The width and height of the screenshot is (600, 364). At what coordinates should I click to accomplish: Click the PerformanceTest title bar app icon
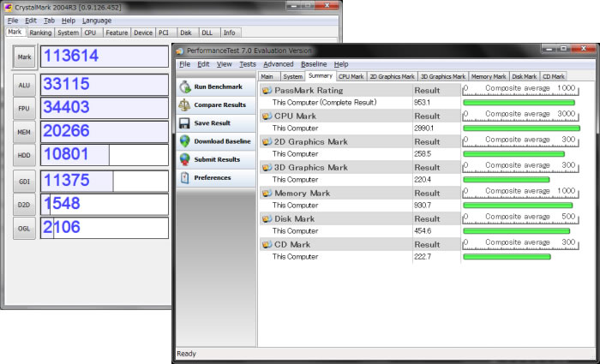point(180,51)
